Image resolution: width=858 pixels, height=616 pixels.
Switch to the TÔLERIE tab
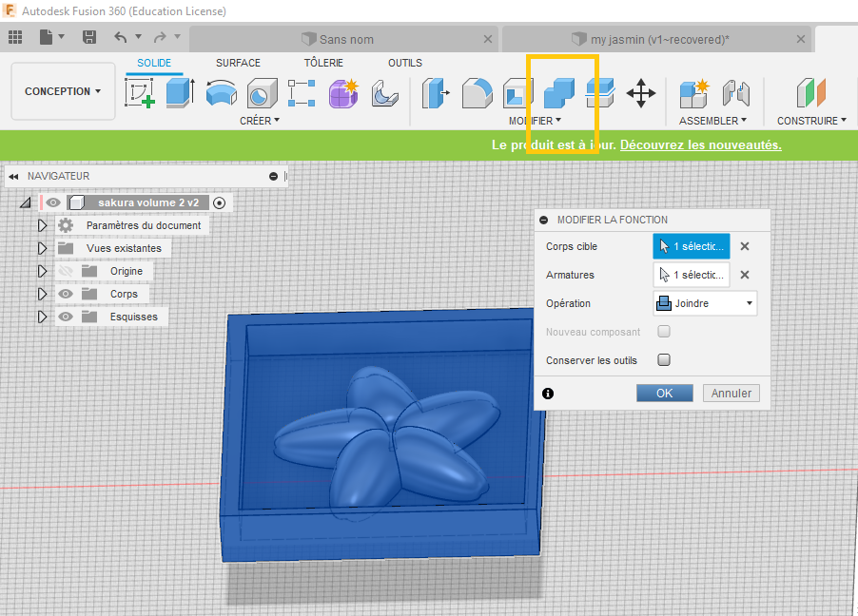click(x=323, y=63)
